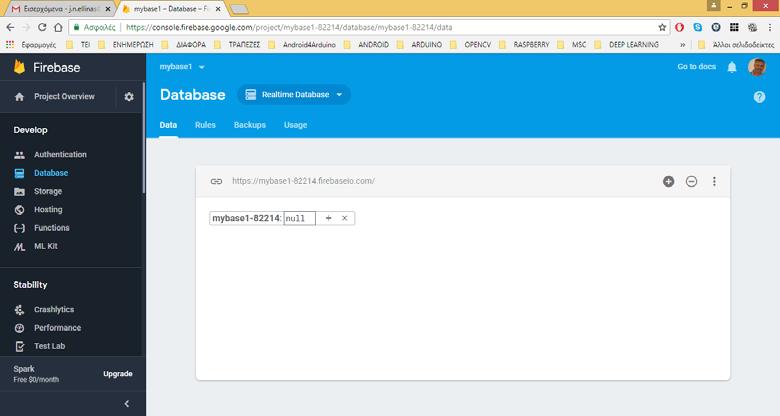Open project settings gear
Image resolution: width=780 pixels, height=416 pixels.
pyautogui.click(x=129, y=97)
